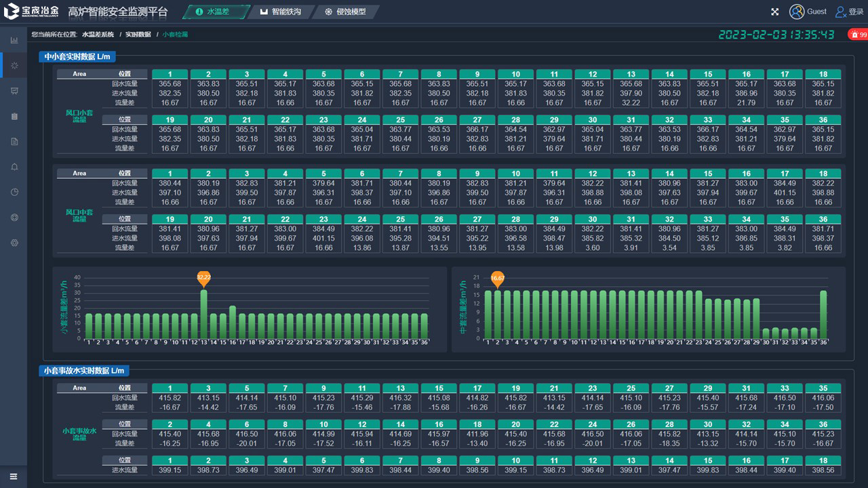
Task: Go to 水温差系统 in the breadcrumb
Action: click(x=98, y=34)
